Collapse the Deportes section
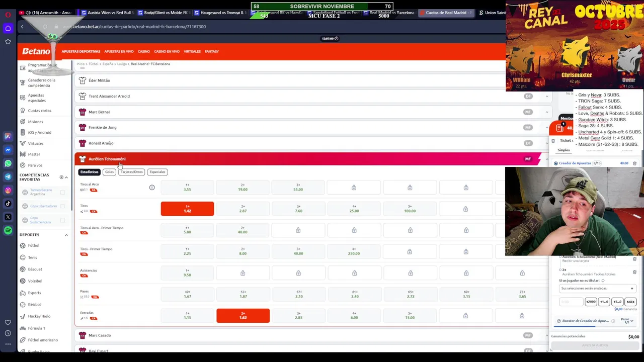This screenshot has height=362, width=644. click(66, 235)
